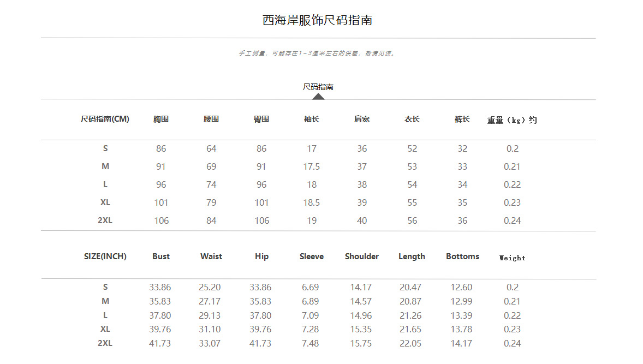Click the triangle marker under 尺码指南
Viewport: 643px width, 364px height.
[x=318, y=97]
